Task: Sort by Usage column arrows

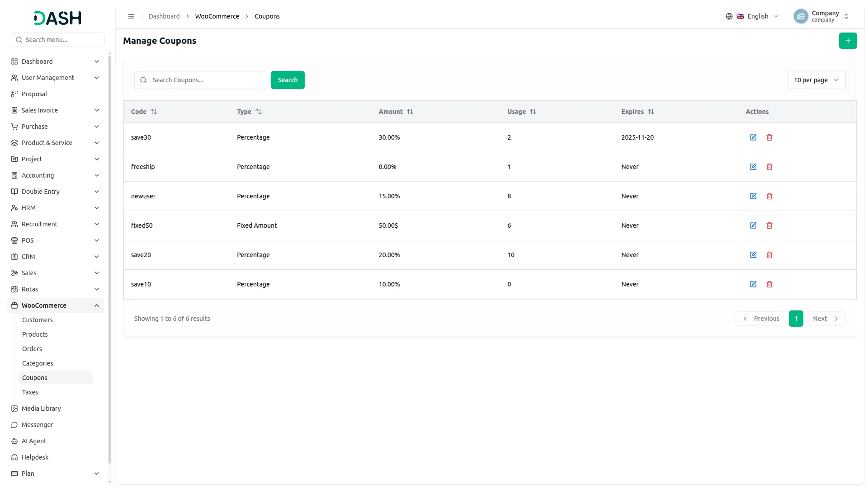Action: pyautogui.click(x=533, y=112)
